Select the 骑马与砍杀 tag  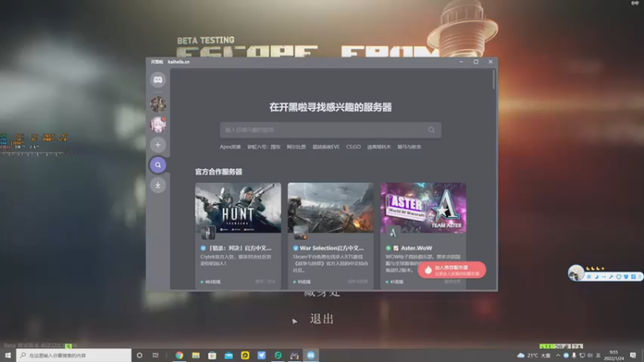tap(409, 147)
